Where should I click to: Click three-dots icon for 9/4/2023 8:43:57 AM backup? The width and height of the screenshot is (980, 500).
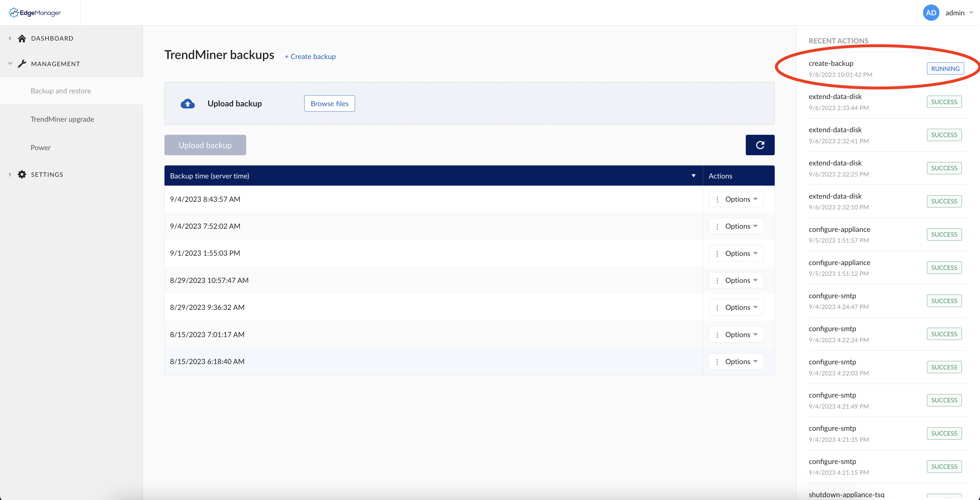point(717,199)
